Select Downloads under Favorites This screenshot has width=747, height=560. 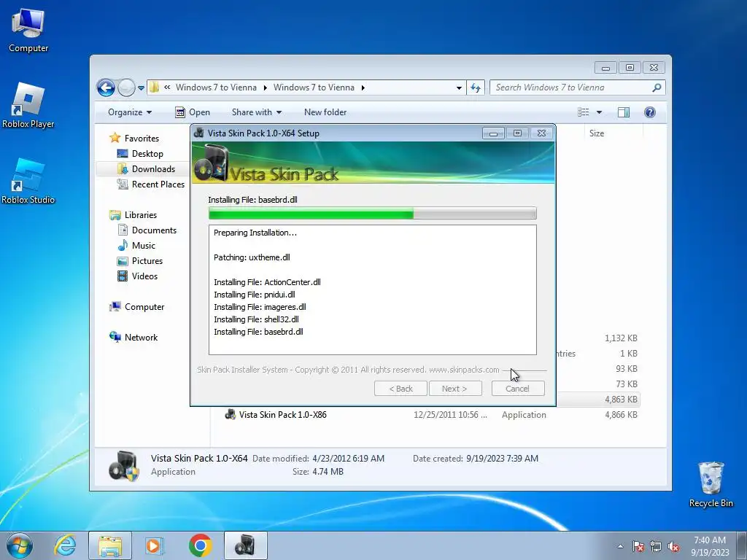[146, 169]
